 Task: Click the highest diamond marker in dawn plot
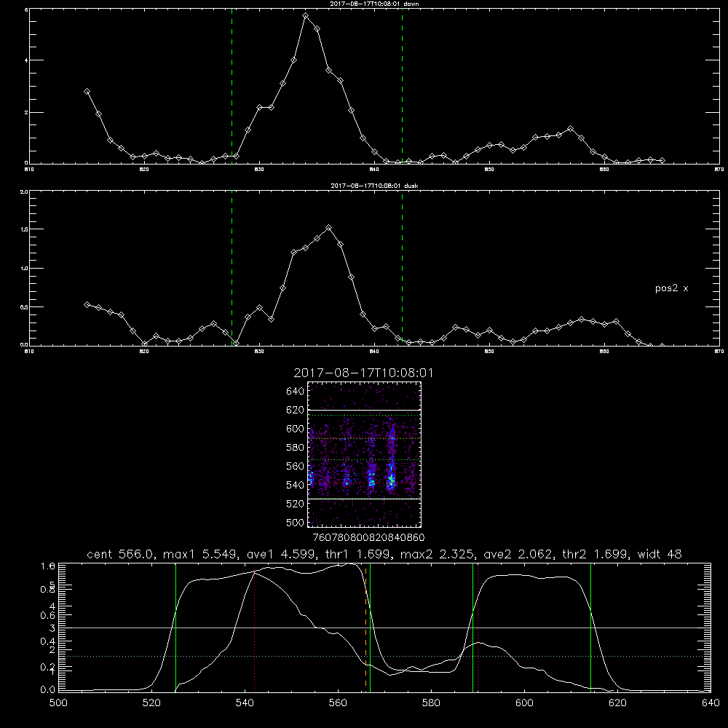[x=306, y=16]
